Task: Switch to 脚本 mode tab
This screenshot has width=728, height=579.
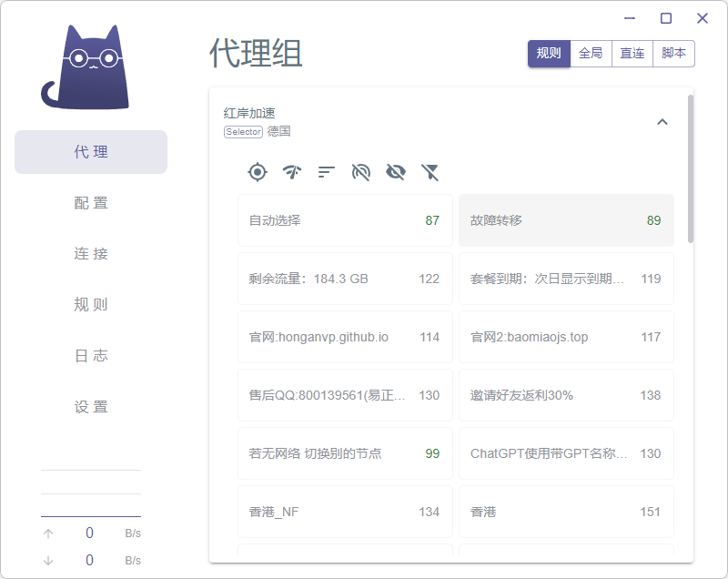Action: pyautogui.click(x=673, y=54)
